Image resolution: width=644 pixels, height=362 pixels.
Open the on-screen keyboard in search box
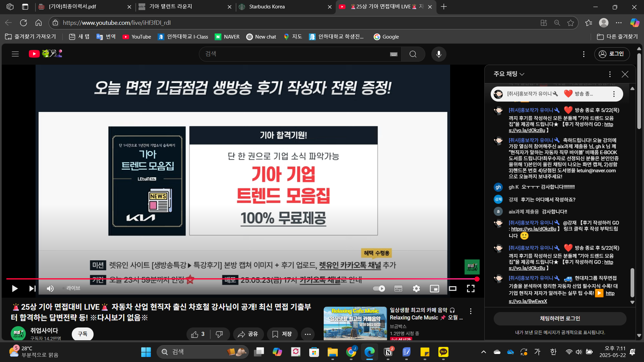pyautogui.click(x=394, y=54)
